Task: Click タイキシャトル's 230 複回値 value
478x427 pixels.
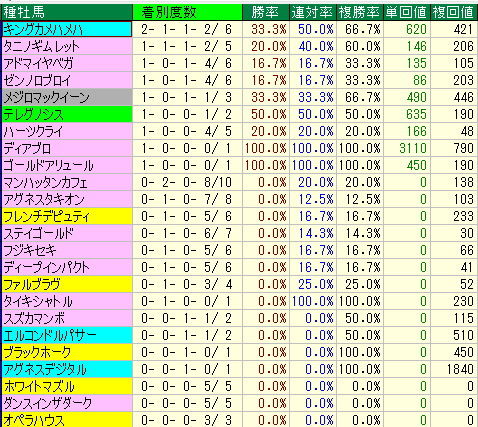Action: (463, 301)
